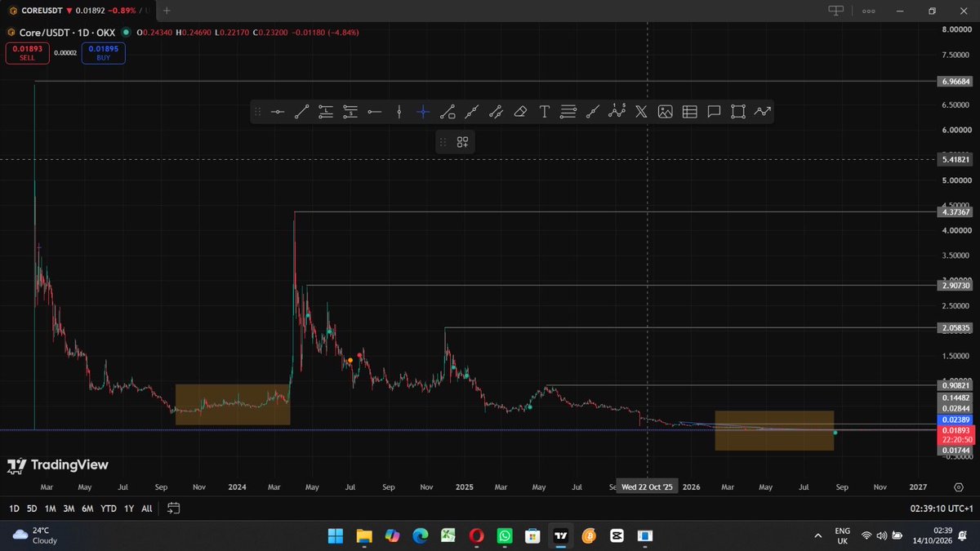The height and width of the screenshot is (551, 980).
Task: Choose the long position tool
Action: tap(326, 112)
